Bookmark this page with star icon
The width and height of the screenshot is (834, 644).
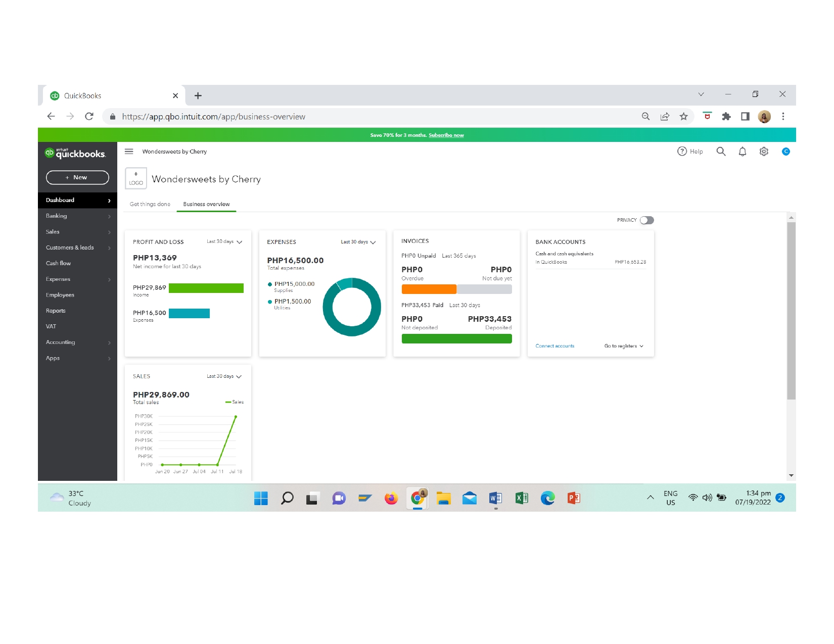tap(684, 117)
